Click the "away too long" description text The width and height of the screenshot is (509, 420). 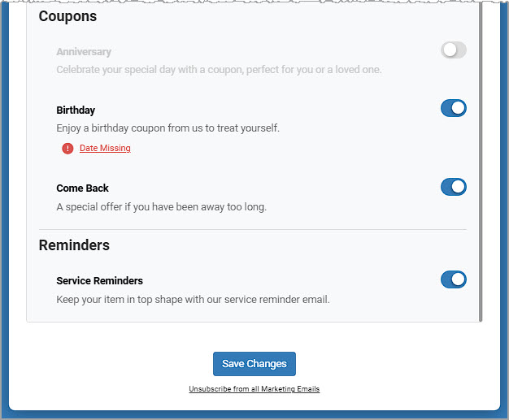coord(161,207)
